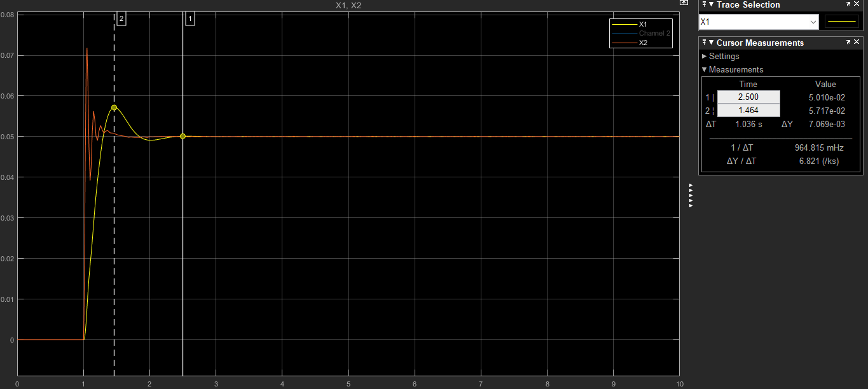Click cursor 1 time field showing 2.500
The image size is (868, 389).
pos(748,97)
